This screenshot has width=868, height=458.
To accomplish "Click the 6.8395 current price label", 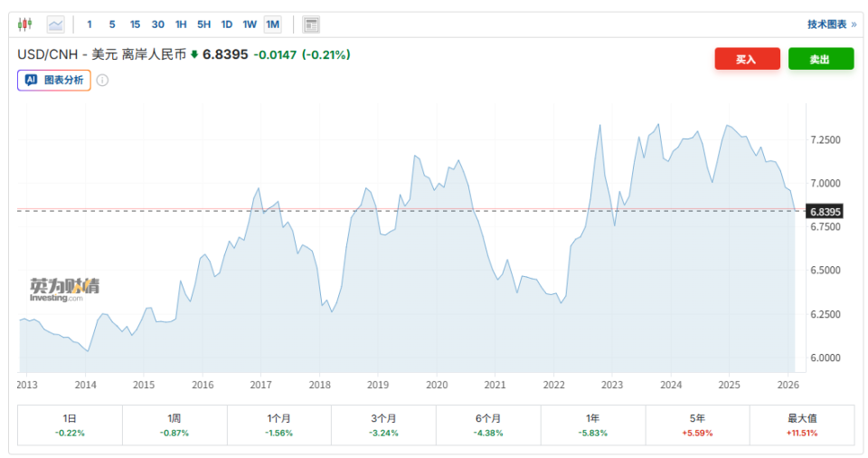I will tap(826, 212).
